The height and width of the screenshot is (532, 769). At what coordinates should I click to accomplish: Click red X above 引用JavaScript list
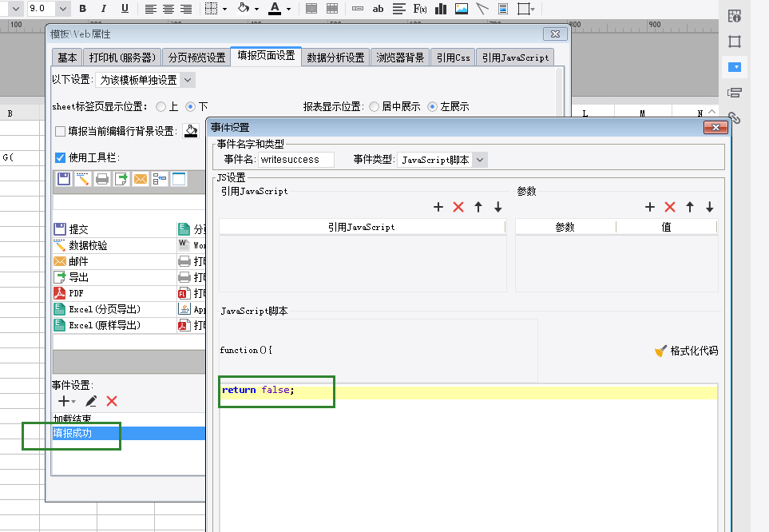[x=458, y=207]
